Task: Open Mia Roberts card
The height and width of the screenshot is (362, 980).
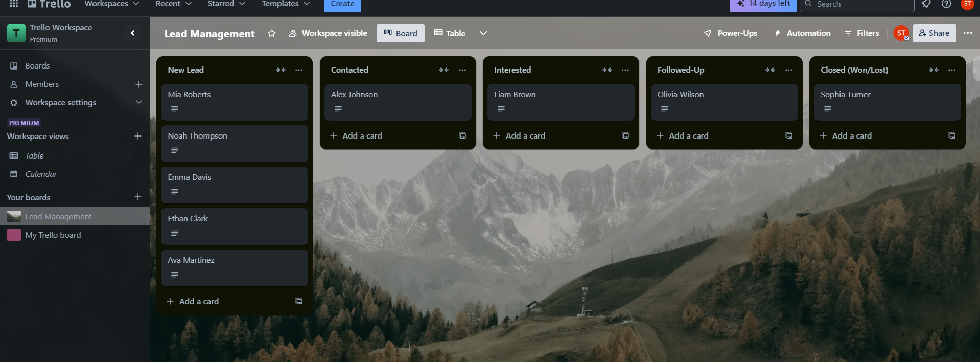Action: point(235,102)
